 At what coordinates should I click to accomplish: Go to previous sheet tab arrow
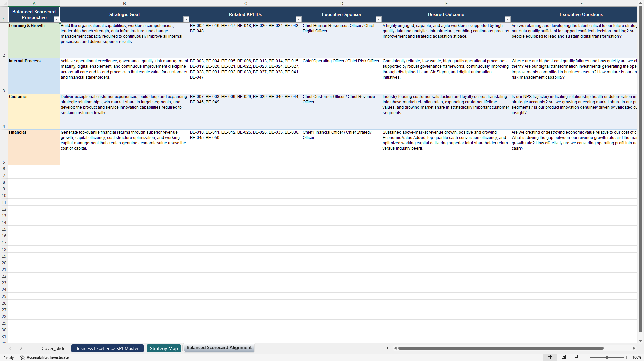tap(10, 348)
